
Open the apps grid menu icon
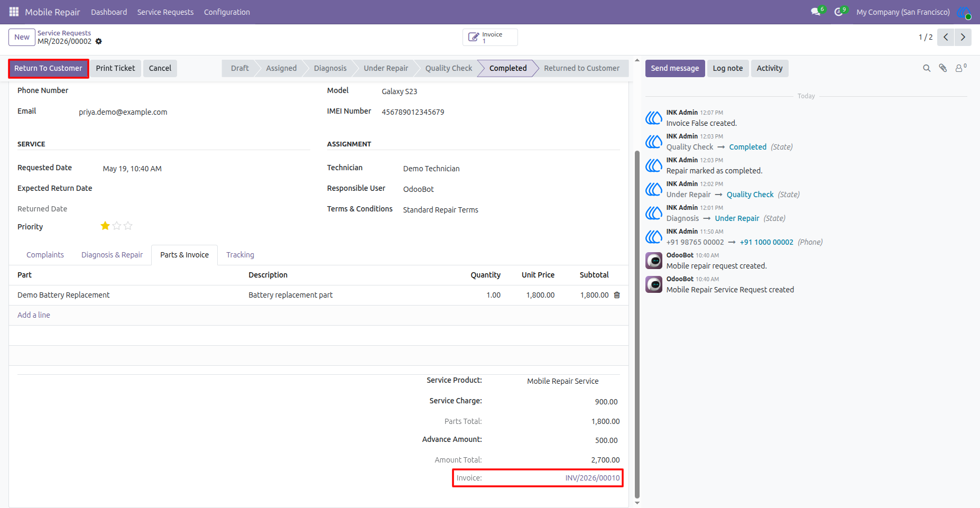[14, 12]
